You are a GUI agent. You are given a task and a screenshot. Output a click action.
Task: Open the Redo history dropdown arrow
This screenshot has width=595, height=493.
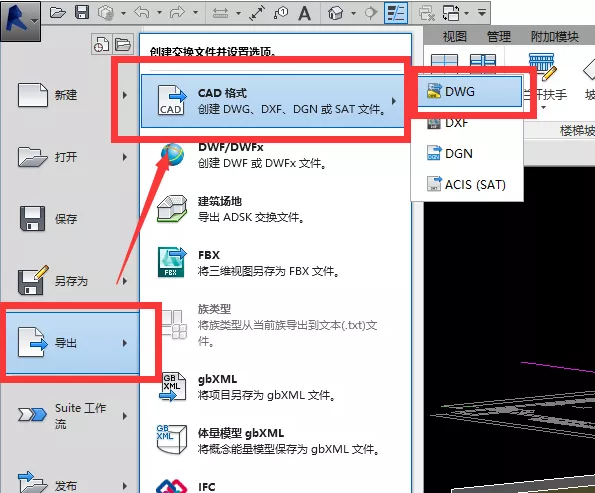click(195, 13)
